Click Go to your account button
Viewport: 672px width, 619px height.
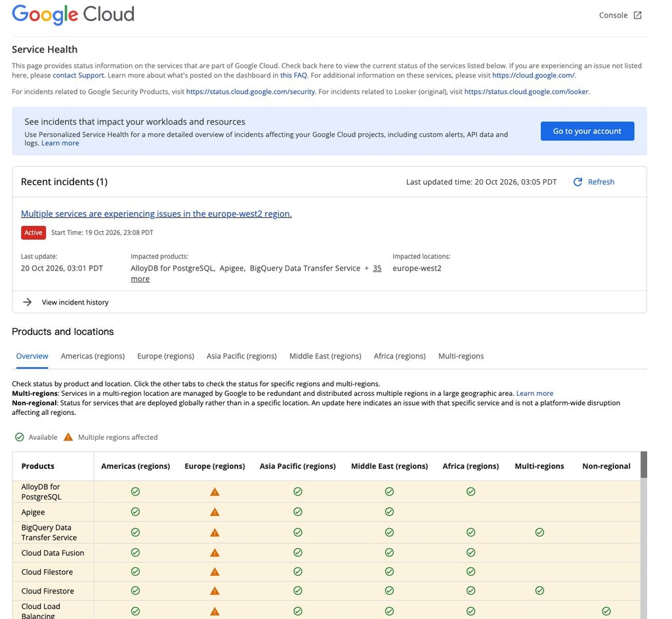pos(587,131)
